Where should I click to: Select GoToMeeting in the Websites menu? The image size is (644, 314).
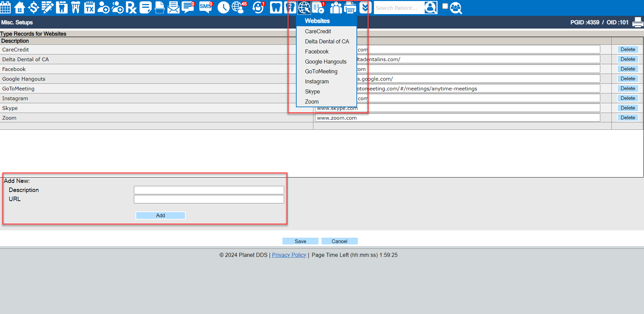[x=321, y=71]
